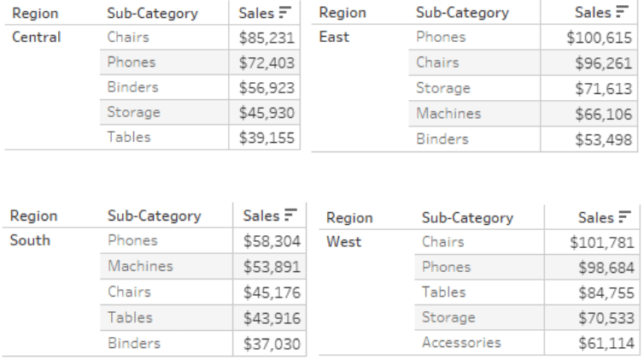Click the Region header in the East table
This screenshot has height=360, width=644.
[342, 13]
